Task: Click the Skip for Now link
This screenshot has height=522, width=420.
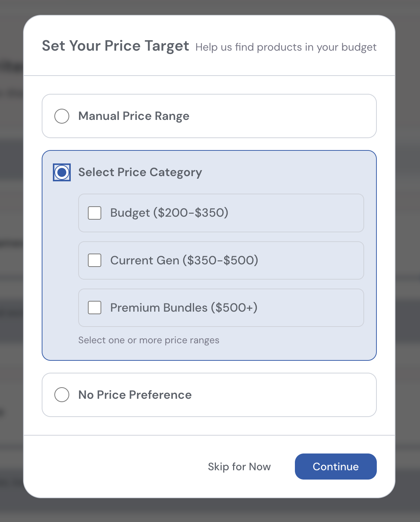Action: (239, 467)
